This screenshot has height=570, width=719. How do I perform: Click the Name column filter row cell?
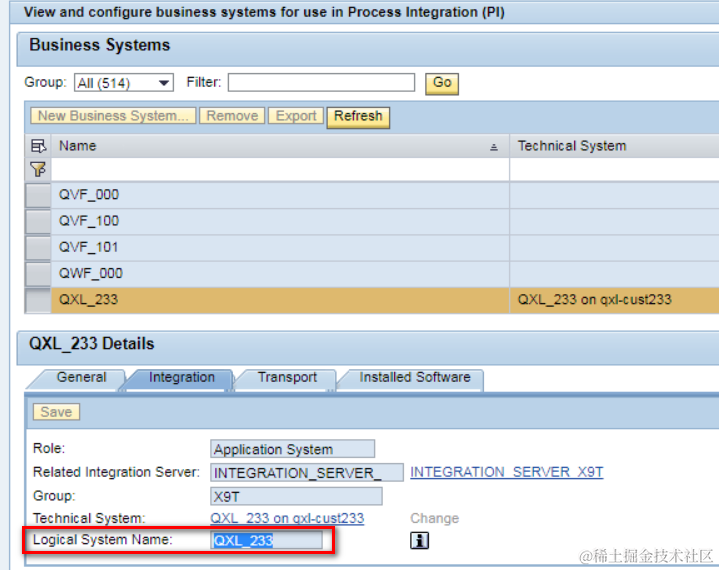point(280,170)
